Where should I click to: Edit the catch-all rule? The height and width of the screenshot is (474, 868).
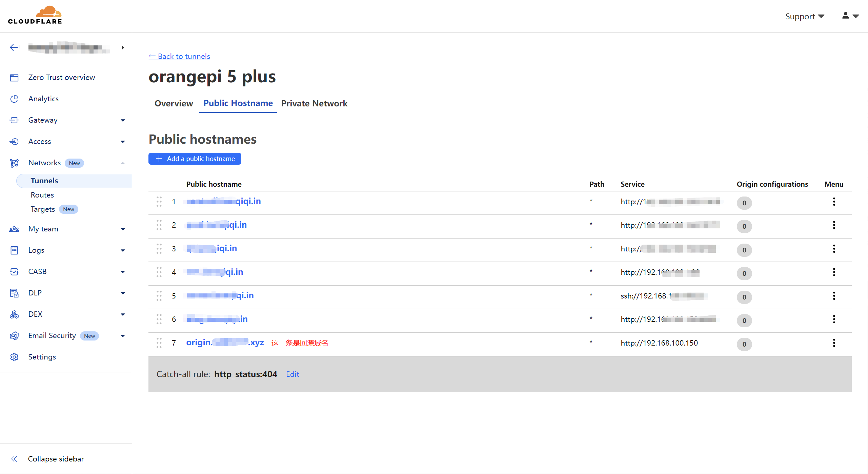(x=292, y=374)
